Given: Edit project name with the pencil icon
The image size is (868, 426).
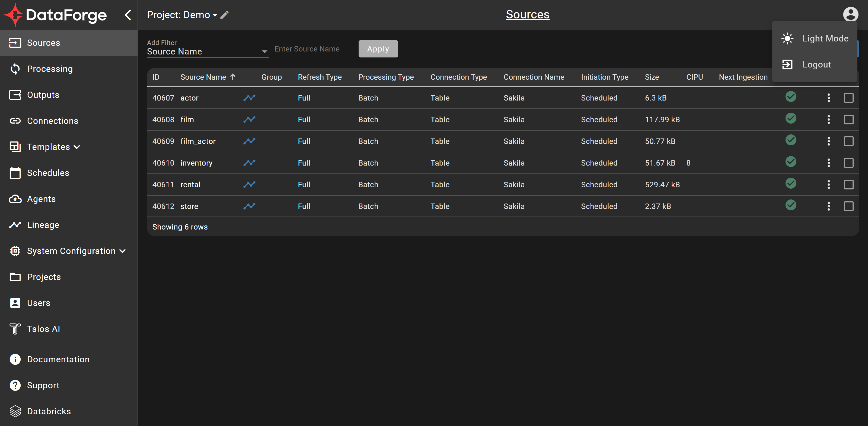Looking at the screenshot, I should pos(224,15).
